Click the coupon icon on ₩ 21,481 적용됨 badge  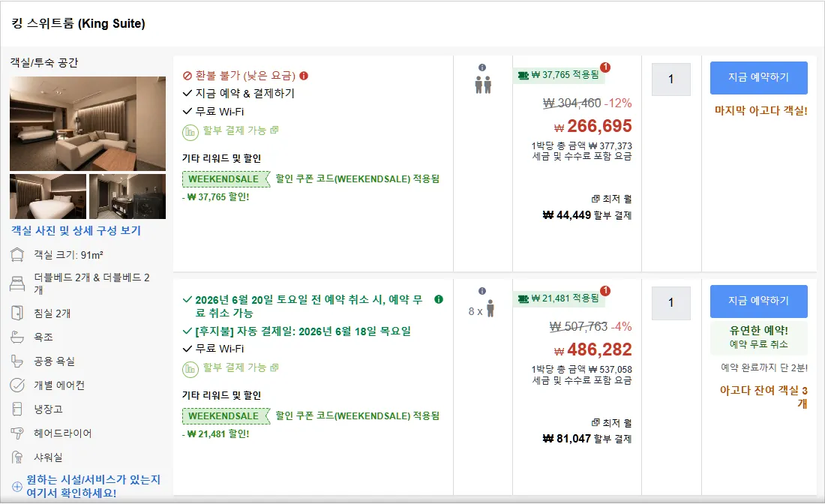(x=523, y=298)
